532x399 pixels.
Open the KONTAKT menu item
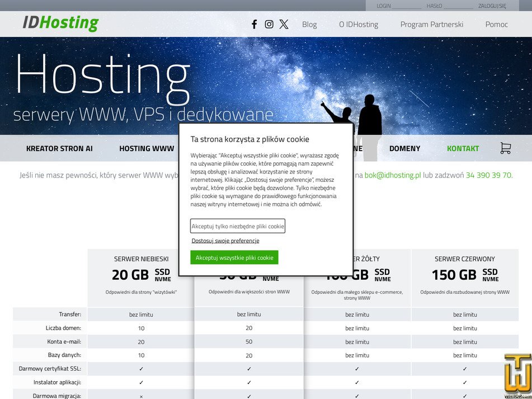(x=463, y=149)
